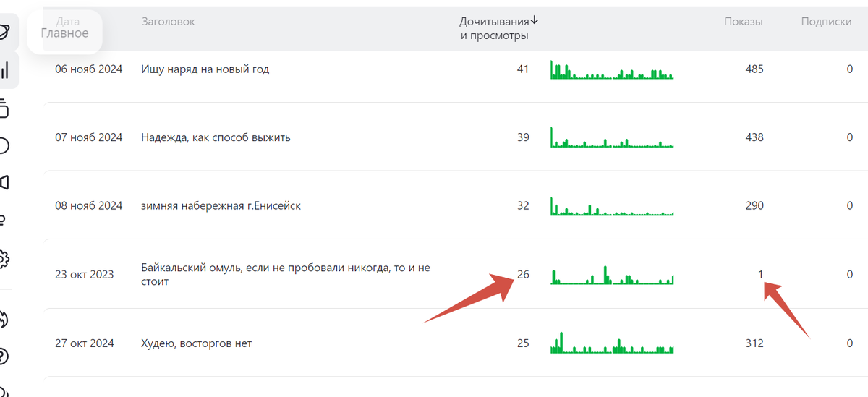Sort by the 'Подписки' column header
Image resolution: width=868 pixels, height=397 pixels.
pyautogui.click(x=826, y=22)
